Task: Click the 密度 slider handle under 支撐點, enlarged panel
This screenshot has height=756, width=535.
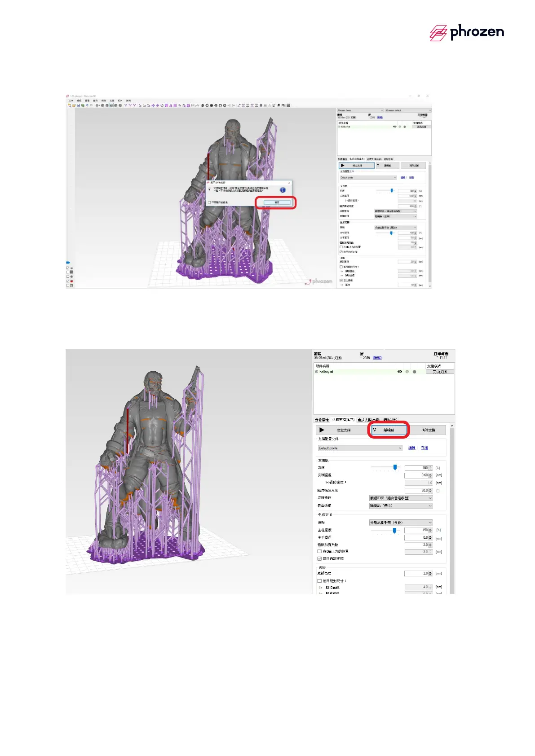Action: pyautogui.click(x=395, y=467)
